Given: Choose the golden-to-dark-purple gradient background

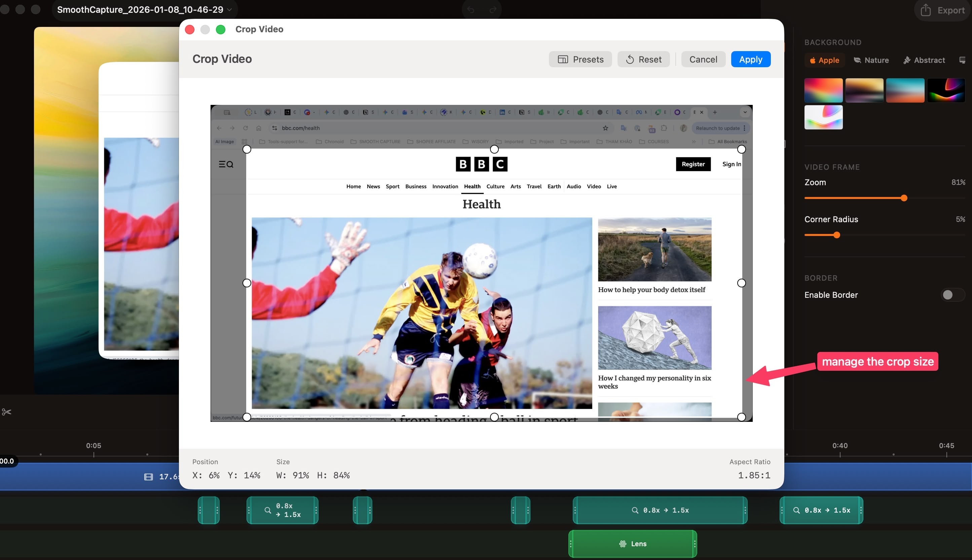Looking at the screenshot, I should point(864,90).
